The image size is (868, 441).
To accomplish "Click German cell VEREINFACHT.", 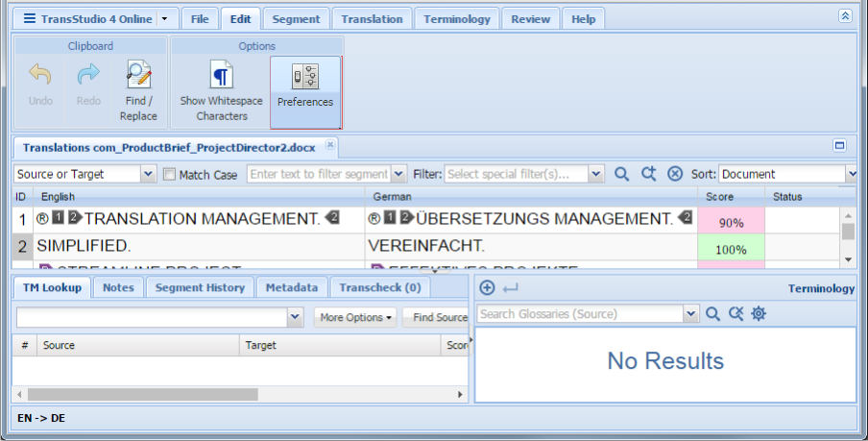I will (x=531, y=246).
